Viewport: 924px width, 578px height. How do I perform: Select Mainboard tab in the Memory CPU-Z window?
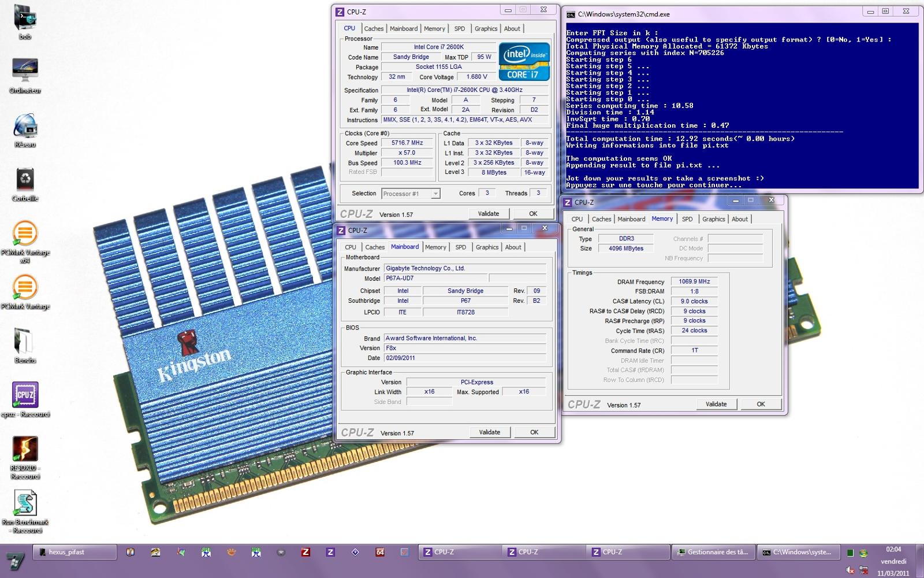(x=631, y=219)
